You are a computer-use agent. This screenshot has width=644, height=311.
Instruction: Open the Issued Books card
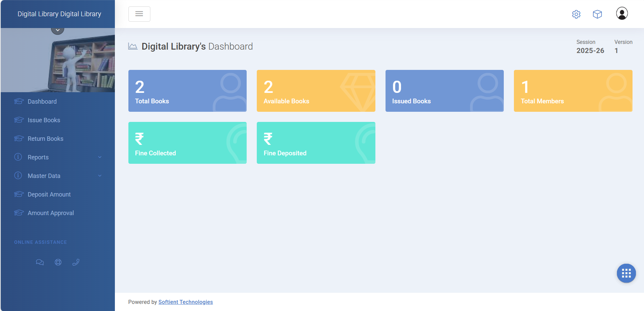pyautogui.click(x=445, y=91)
